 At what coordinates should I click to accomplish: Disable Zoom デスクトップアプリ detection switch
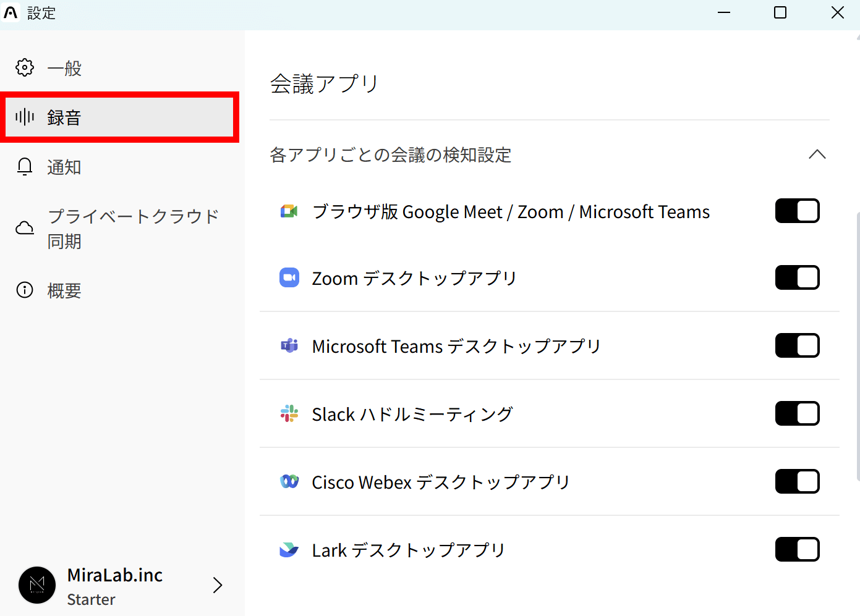pos(797,278)
